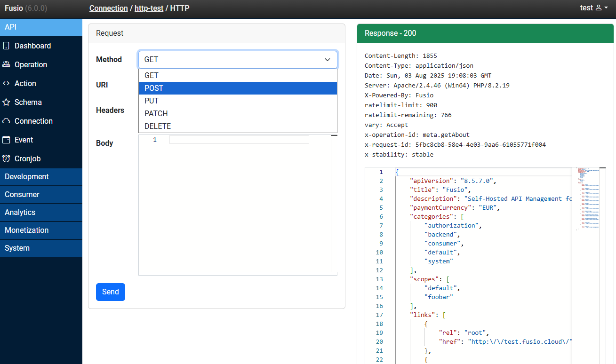Click the X-Powered-By: Fusio line
The image size is (616, 364).
click(x=399, y=95)
